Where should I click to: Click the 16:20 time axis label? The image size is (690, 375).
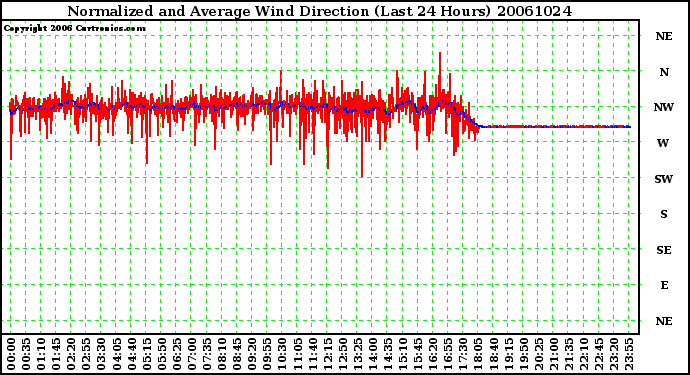click(x=433, y=354)
